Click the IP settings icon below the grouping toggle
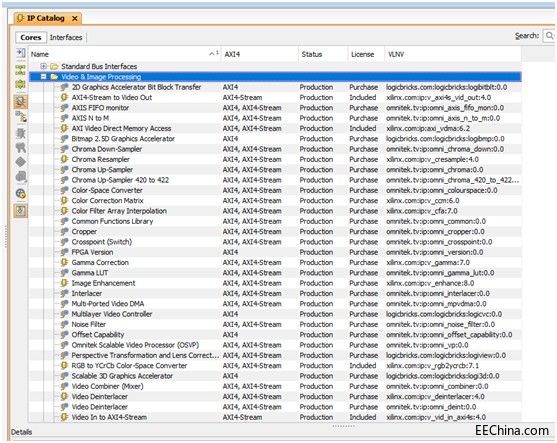The image size is (557, 443). 21,117
